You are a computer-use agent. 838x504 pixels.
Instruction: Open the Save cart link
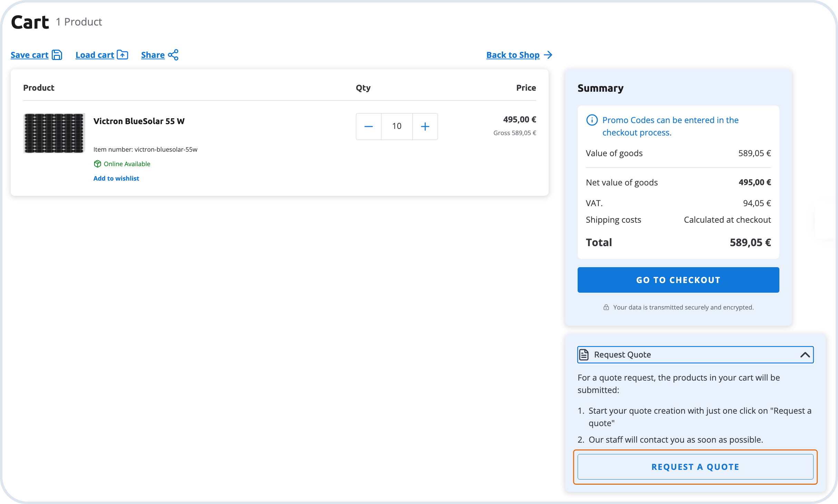pyautogui.click(x=29, y=55)
